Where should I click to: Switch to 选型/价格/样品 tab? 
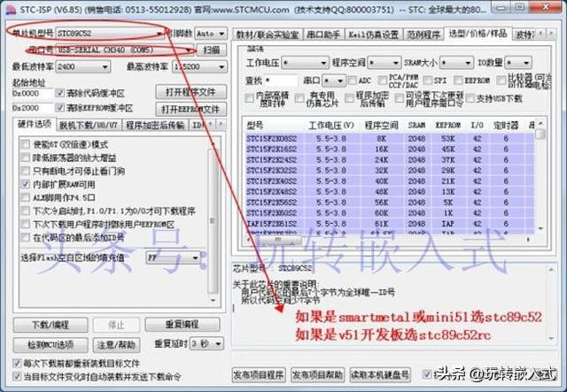coord(478,34)
